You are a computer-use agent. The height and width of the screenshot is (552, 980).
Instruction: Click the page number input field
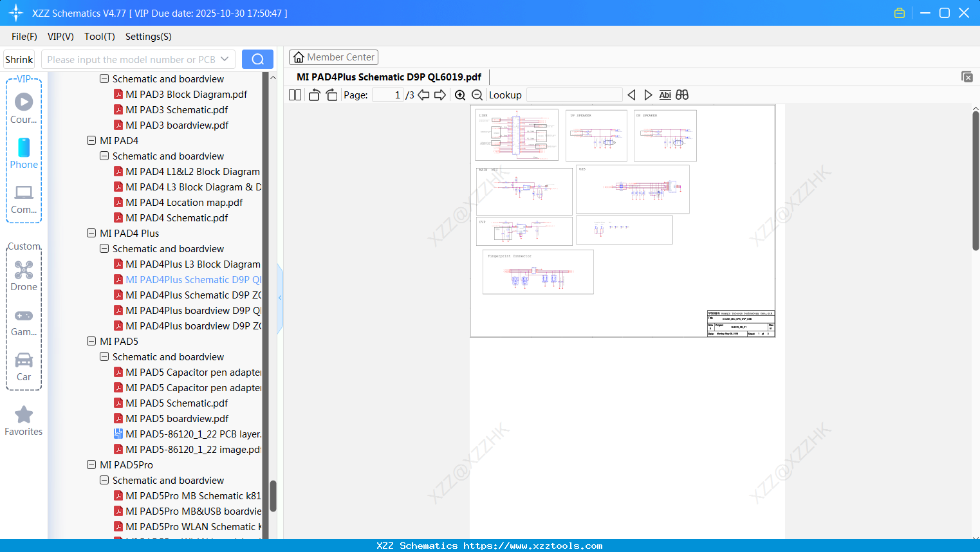coord(388,95)
